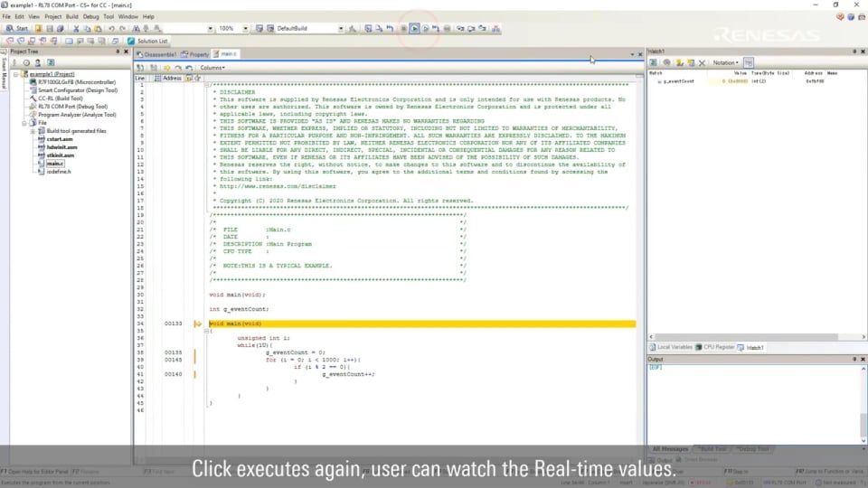This screenshot has width=868, height=488.
Task: Click the delete (X) icon in Watch1 toolbar
Action: 702,62
